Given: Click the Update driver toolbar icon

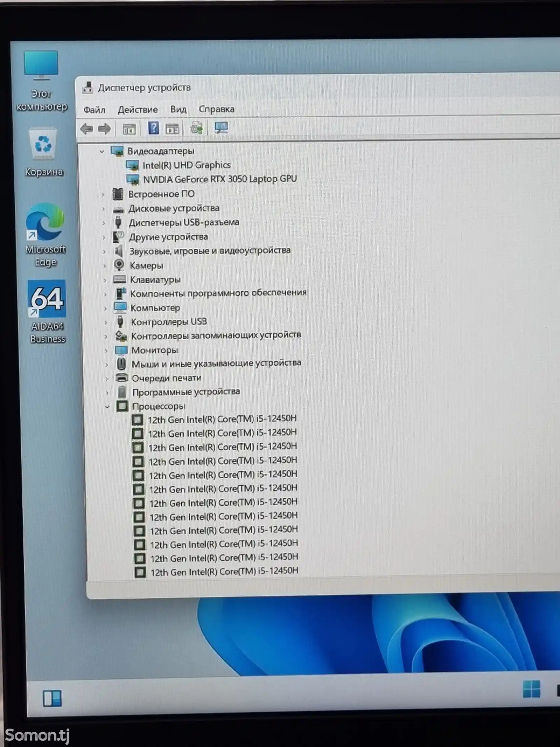Looking at the screenshot, I should pyautogui.click(x=196, y=128).
